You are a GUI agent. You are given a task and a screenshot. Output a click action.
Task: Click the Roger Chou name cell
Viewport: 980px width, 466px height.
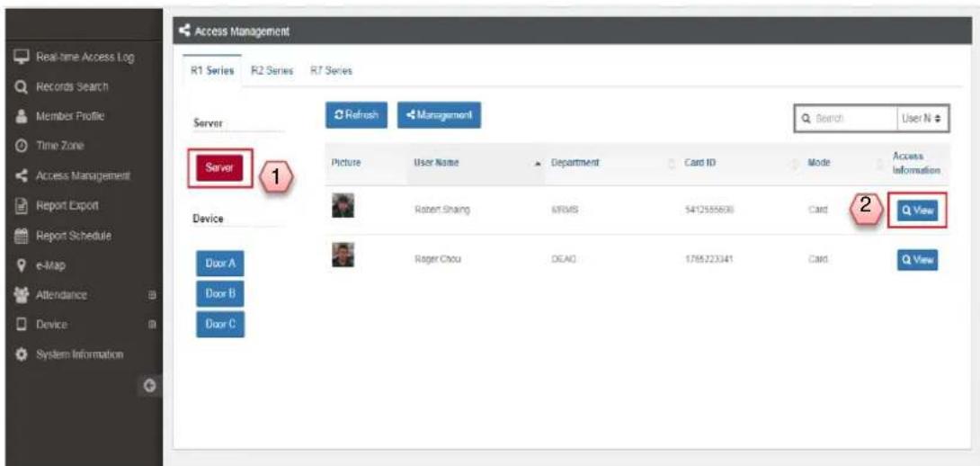(x=438, y=260)
